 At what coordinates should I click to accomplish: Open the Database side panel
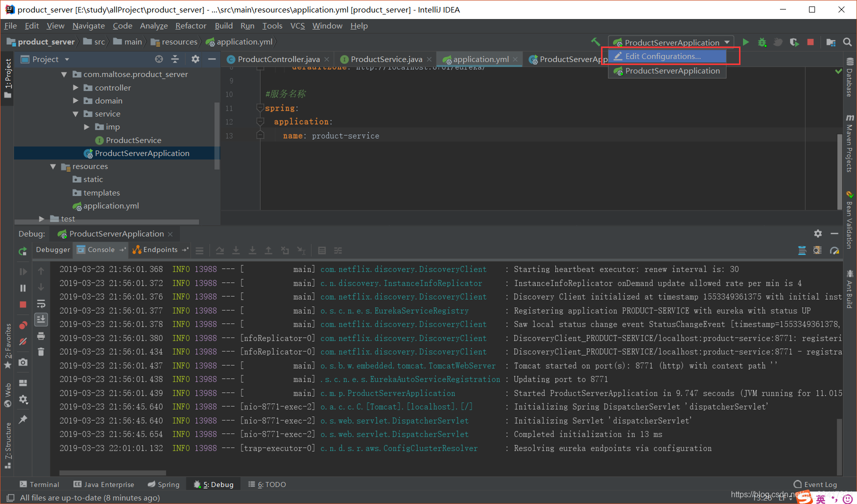click(849, 77)
